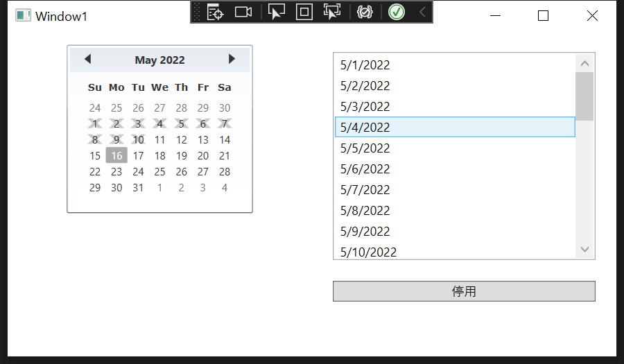
Task: Select May 22 in the calendar
Action: [95, 171]
